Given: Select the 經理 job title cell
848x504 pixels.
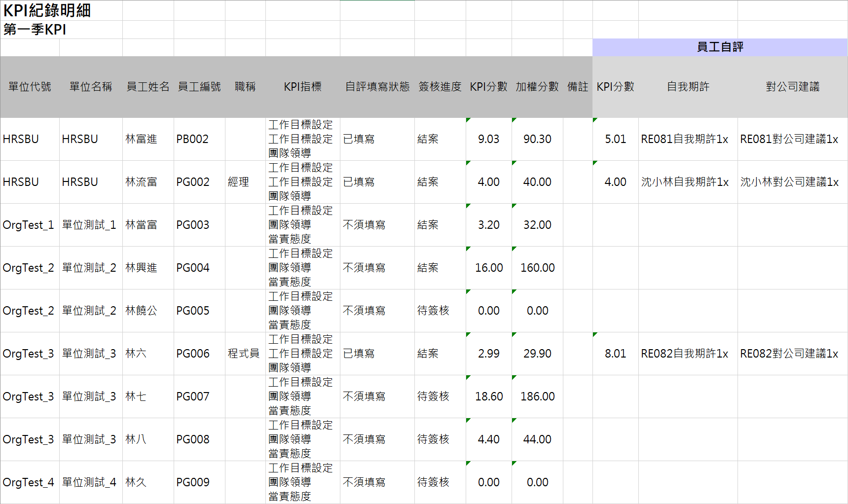Looking at the screenshot, I should click(x=238, y=182).
